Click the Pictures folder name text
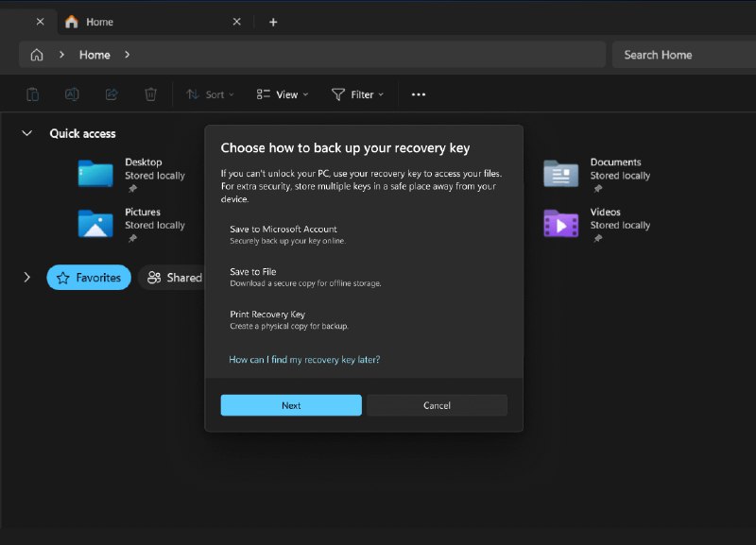The image size is (756, 545). (x=143, y=212)
